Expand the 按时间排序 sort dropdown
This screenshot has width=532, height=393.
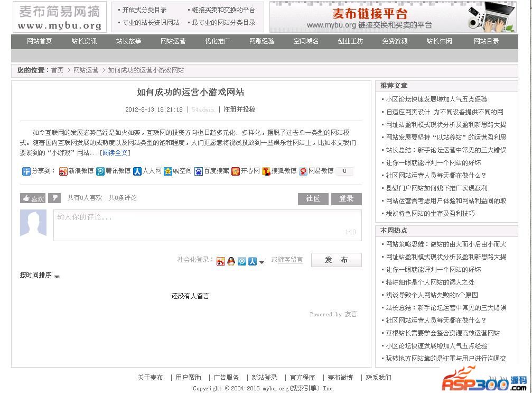(x=57, y=276)
